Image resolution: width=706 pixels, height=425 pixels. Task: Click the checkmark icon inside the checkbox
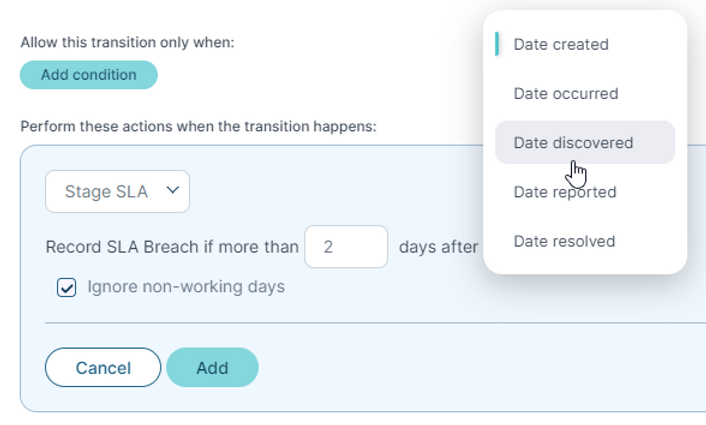click(67, 287)
